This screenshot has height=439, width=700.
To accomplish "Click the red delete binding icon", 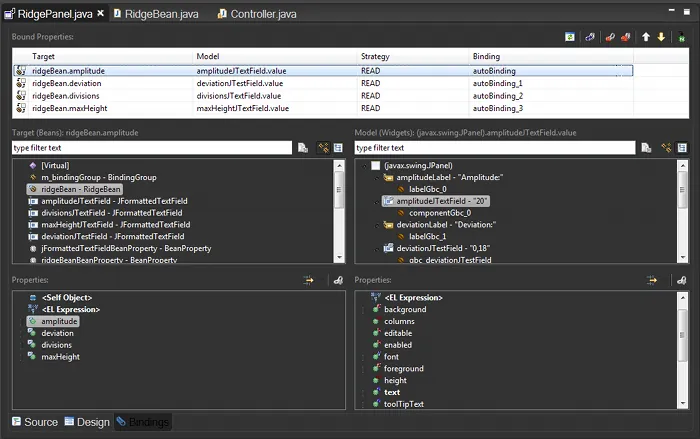I will click(610, 37).
